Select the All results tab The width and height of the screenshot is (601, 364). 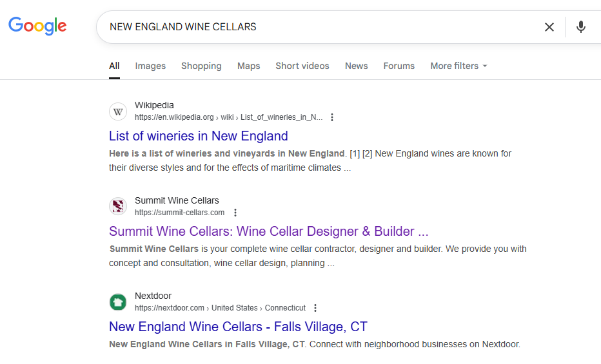[x=114, y=66]
